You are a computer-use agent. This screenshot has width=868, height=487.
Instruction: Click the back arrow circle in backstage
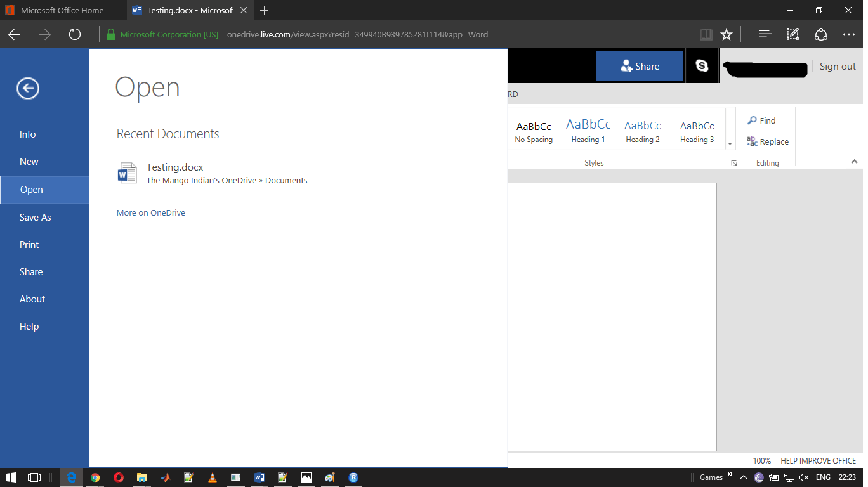pos(28,88)
